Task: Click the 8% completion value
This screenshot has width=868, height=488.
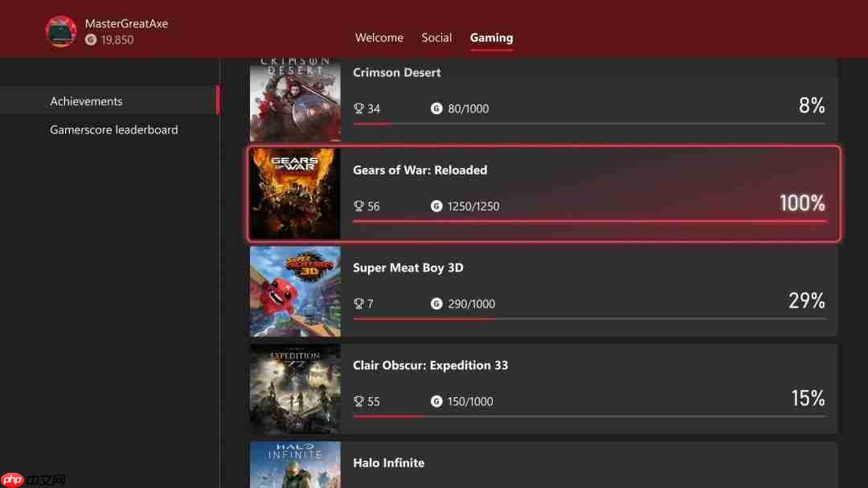Action: pyautogui.click(x=812, y=105)
